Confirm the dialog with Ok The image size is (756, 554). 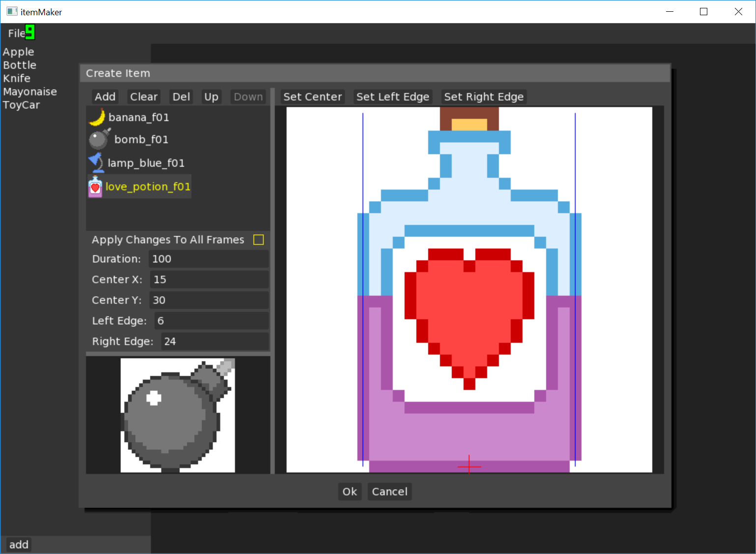click(349, 492)
